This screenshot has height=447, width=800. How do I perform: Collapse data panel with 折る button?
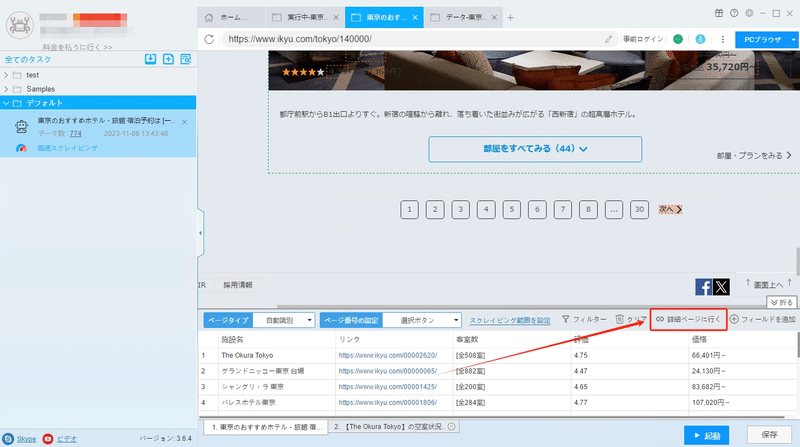[782, 303]
